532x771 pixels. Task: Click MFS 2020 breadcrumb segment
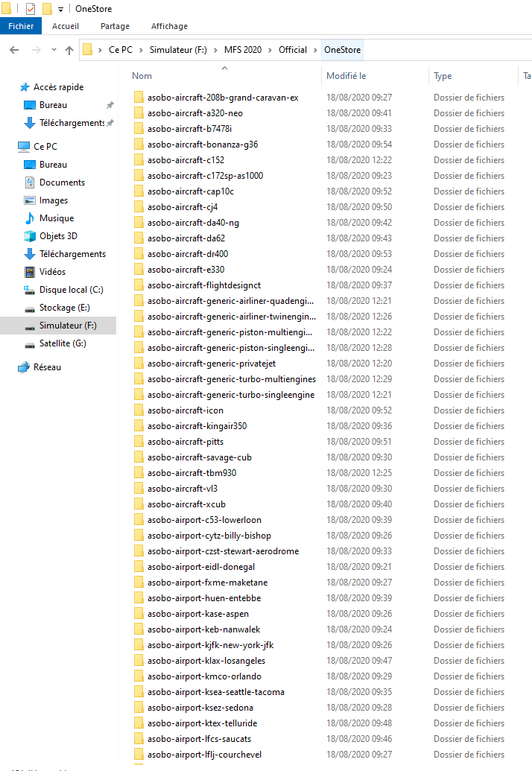click(243, 50)
